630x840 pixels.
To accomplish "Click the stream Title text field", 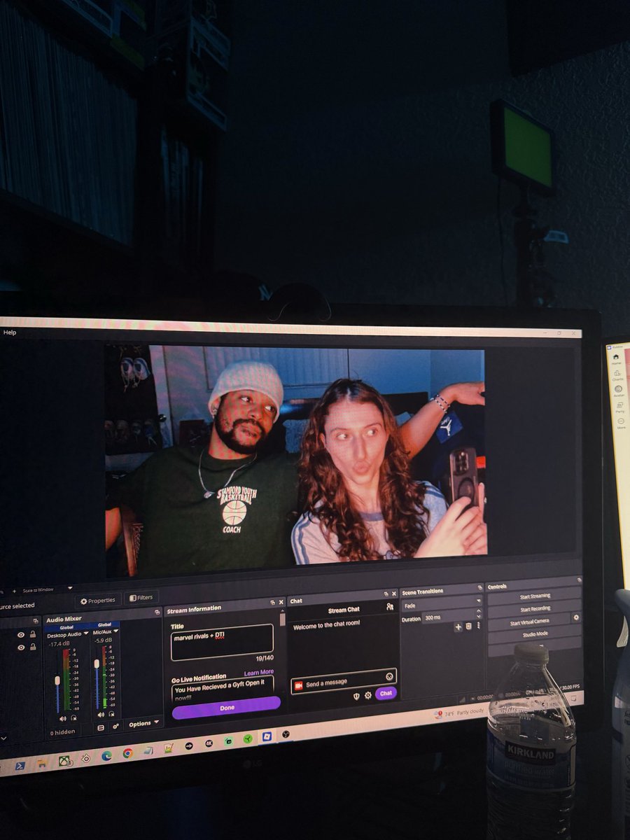I will 222,642.
